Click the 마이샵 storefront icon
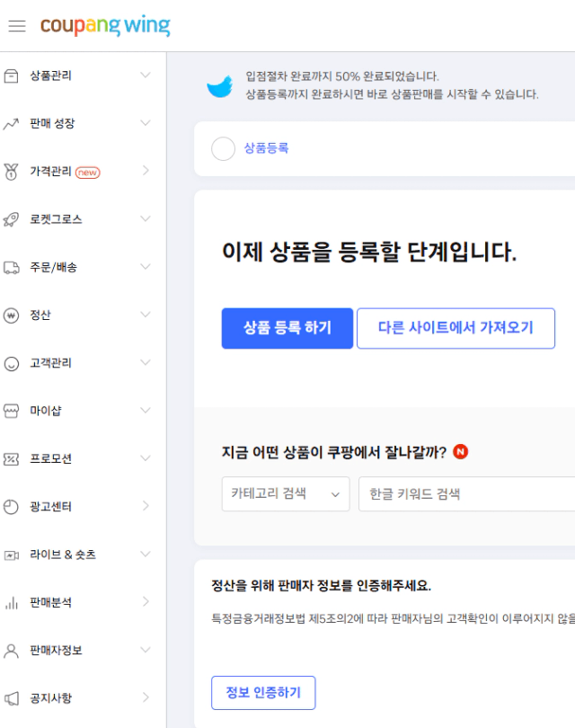 pyautogui.click(x=11, y=411)
